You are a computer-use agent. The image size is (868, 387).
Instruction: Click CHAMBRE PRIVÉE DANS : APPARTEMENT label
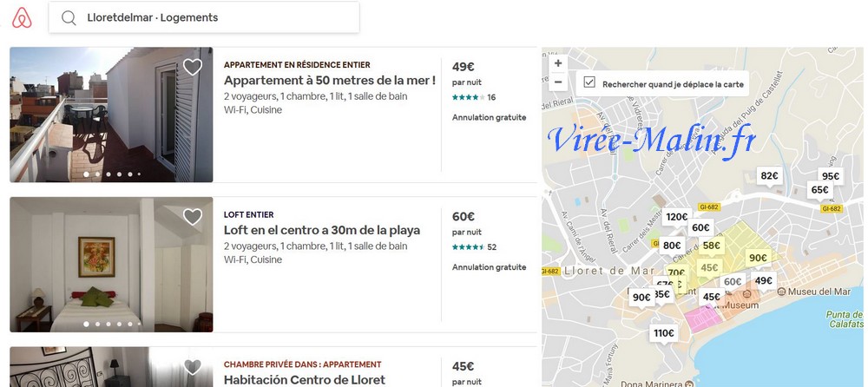(x=303, y=364)
